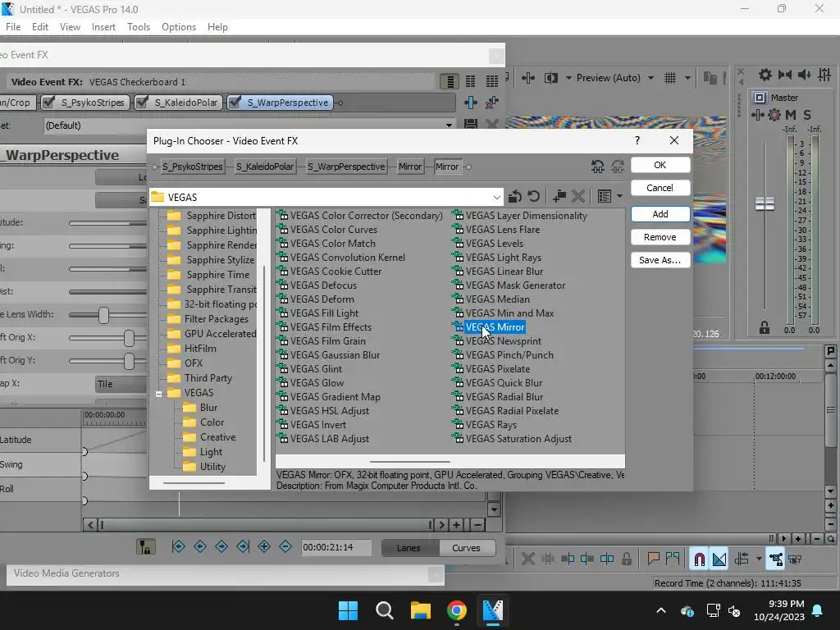Open the Preview (Auto) quality dropdown
Screen dimensions: 840x630
[651, 78]
